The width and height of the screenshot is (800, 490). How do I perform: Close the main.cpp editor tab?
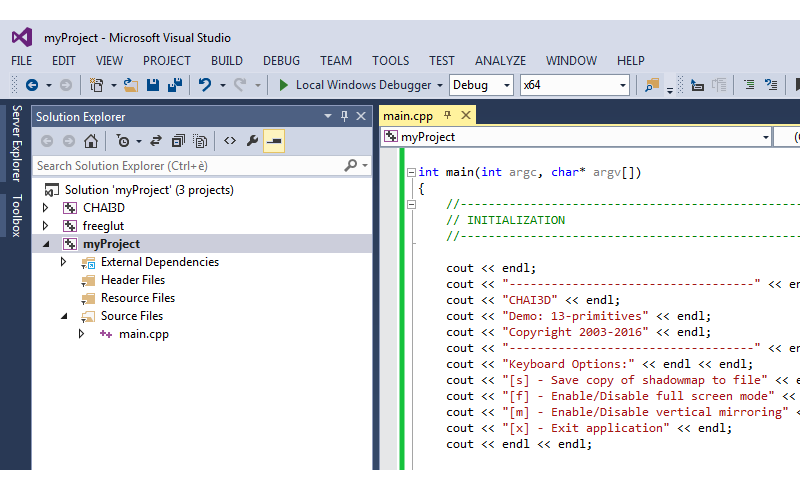(466, 115)
